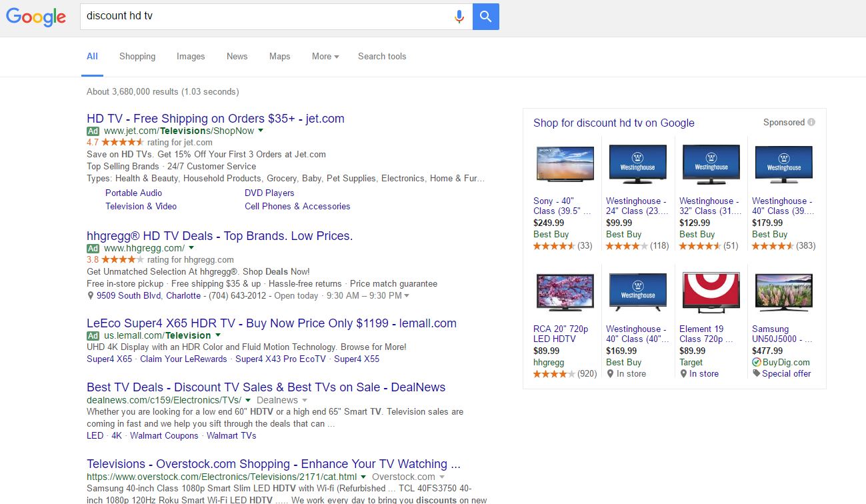The width and height of the screenshot is (866, 504).
Task: Expand hhgregg opening hours dropdown
Action: pyautogui.click(x=407, y=296)
